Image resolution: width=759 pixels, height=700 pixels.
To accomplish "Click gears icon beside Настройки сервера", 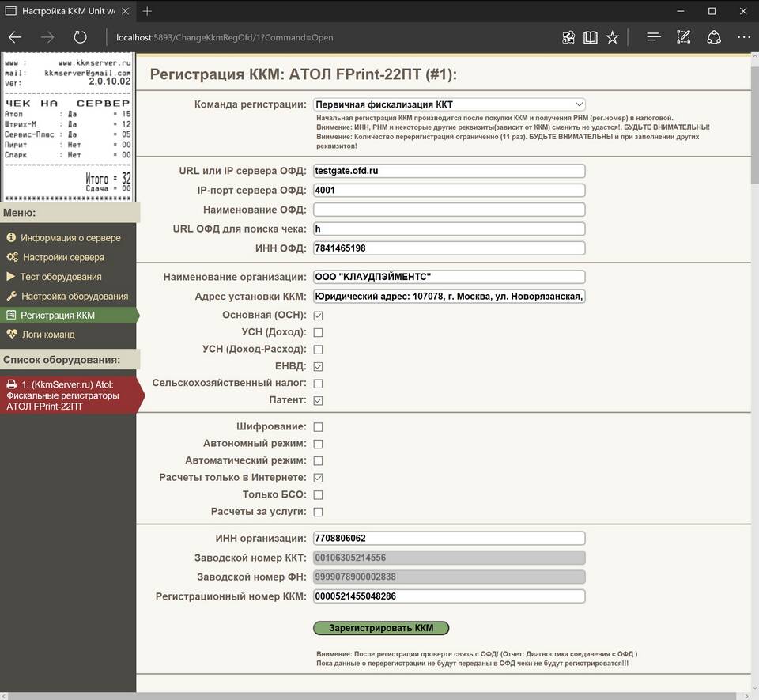I will pos(12,257).
